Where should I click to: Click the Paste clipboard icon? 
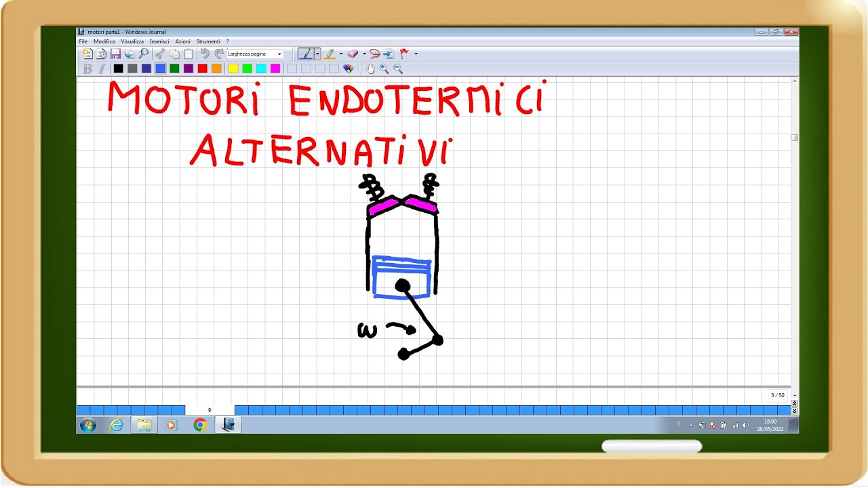(x=189, y=54)
